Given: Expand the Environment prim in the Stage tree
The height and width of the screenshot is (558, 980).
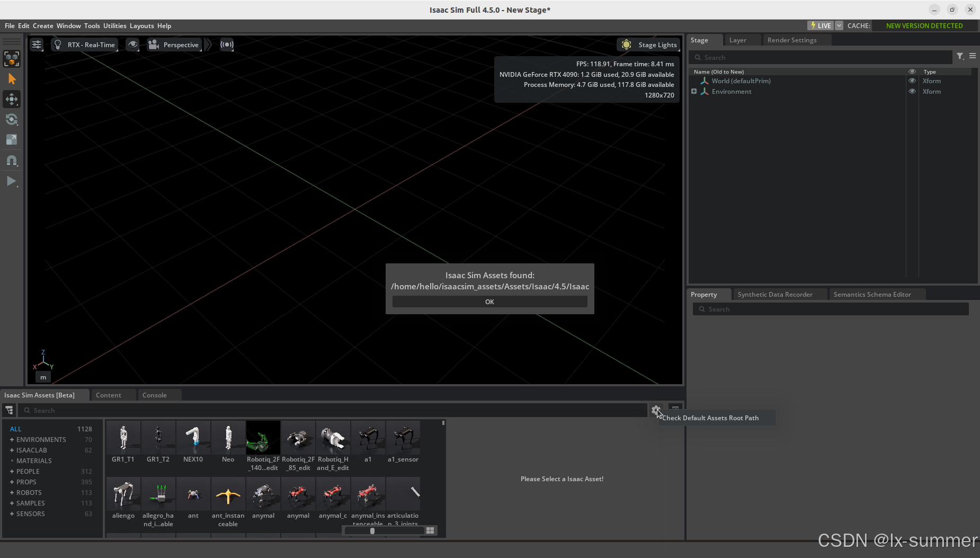Looking at the screenshot, I should click(x=694, y=91).
